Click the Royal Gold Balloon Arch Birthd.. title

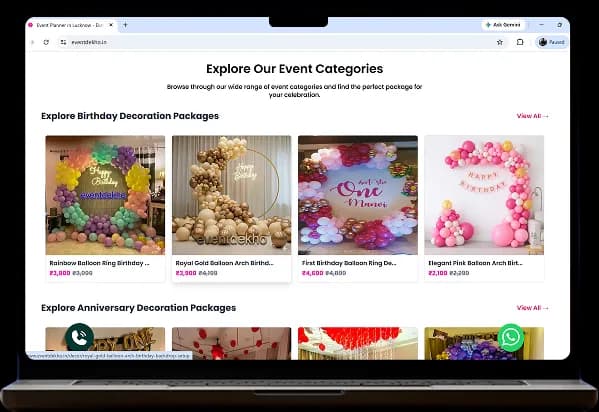[x=225, y=263]
